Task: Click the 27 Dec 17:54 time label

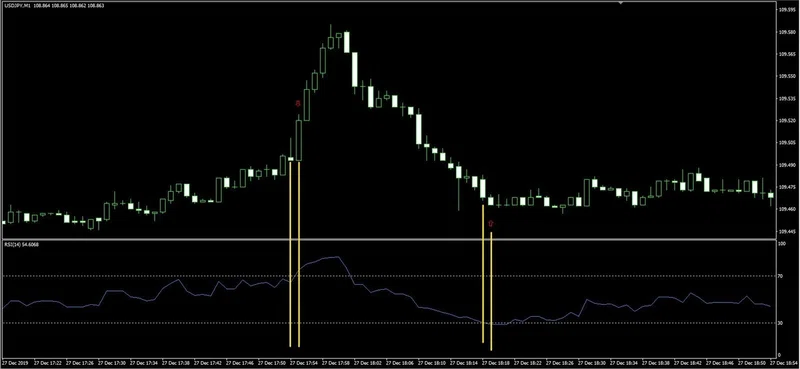Action: pos(303,363)
